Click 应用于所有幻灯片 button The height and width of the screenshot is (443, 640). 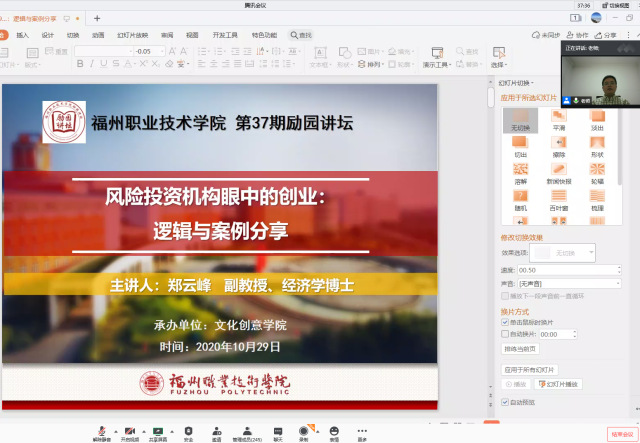(528, 369)
